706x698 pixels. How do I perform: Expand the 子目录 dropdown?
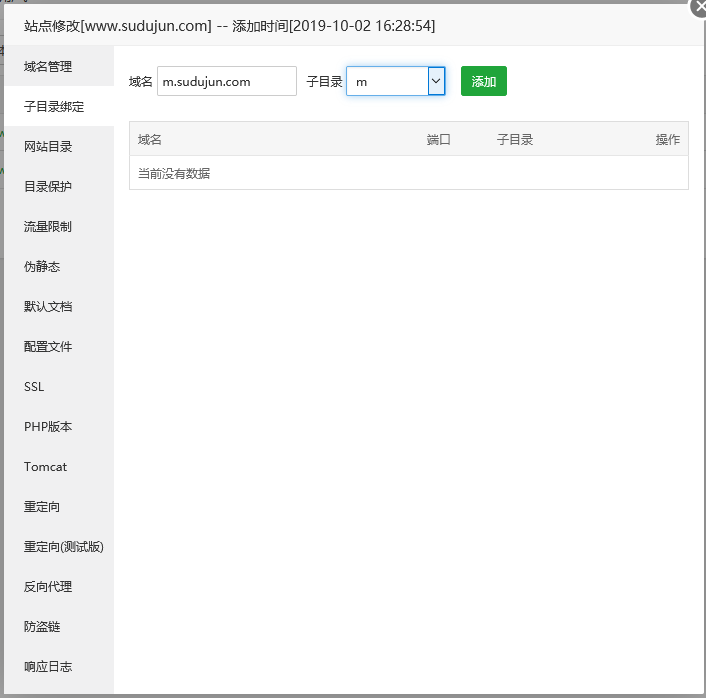point(395,81)
